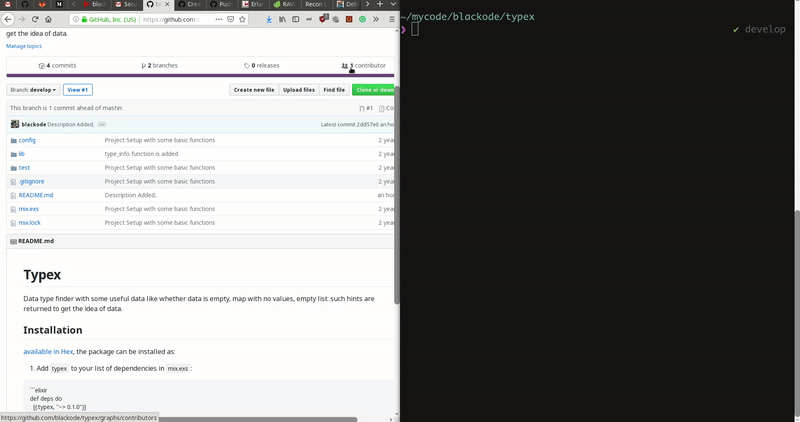Bookmark this page with the star
Image resolution: width=800 pixels, height=422 pixels.
242,19
